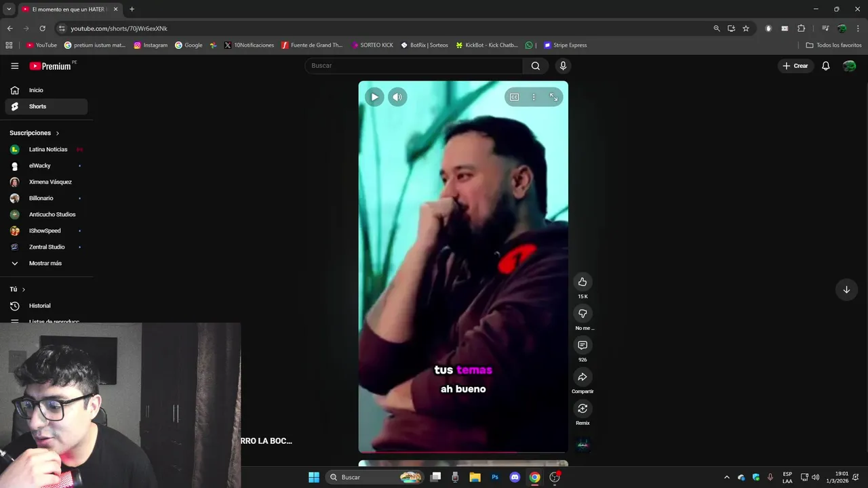The width and height of the screenshot is (868, 488).
Task: Open elWacky channel
Action: click(x=46, y=165)
